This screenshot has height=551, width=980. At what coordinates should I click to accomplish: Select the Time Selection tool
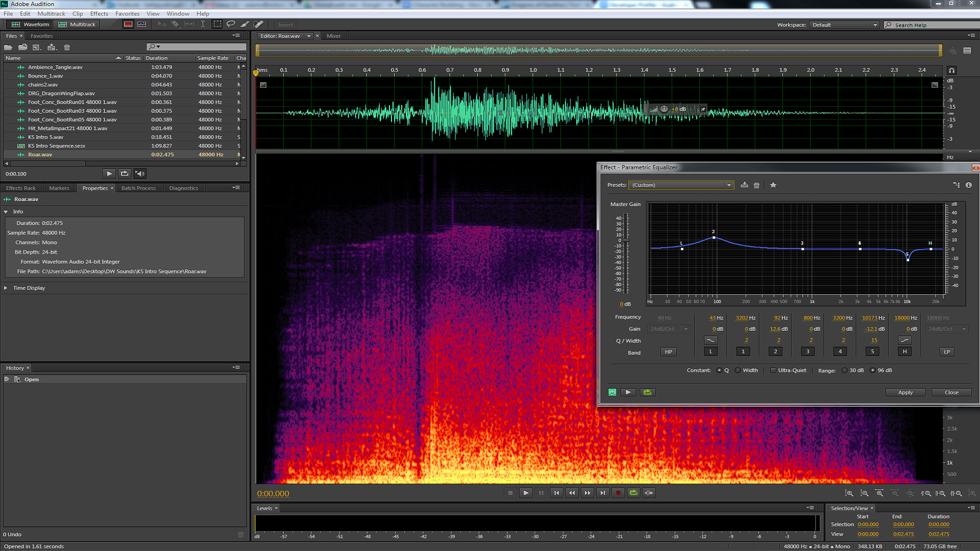coord(203,24)
